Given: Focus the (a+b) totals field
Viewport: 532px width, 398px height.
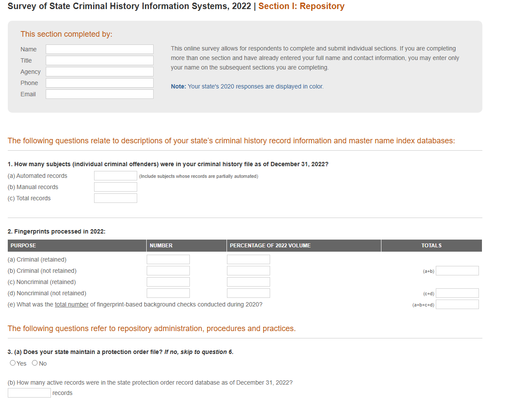Looking at the screenshot, I should tap(457, 271).
